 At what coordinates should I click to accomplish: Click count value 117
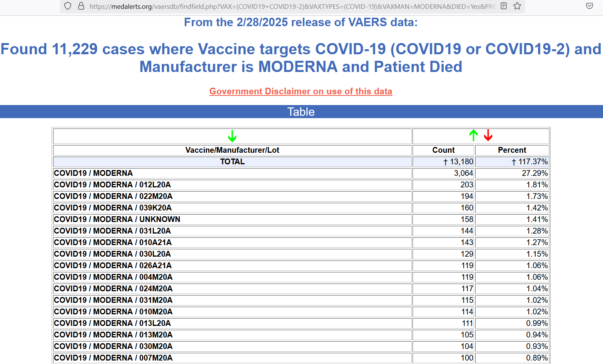click(x=467, y=289)
